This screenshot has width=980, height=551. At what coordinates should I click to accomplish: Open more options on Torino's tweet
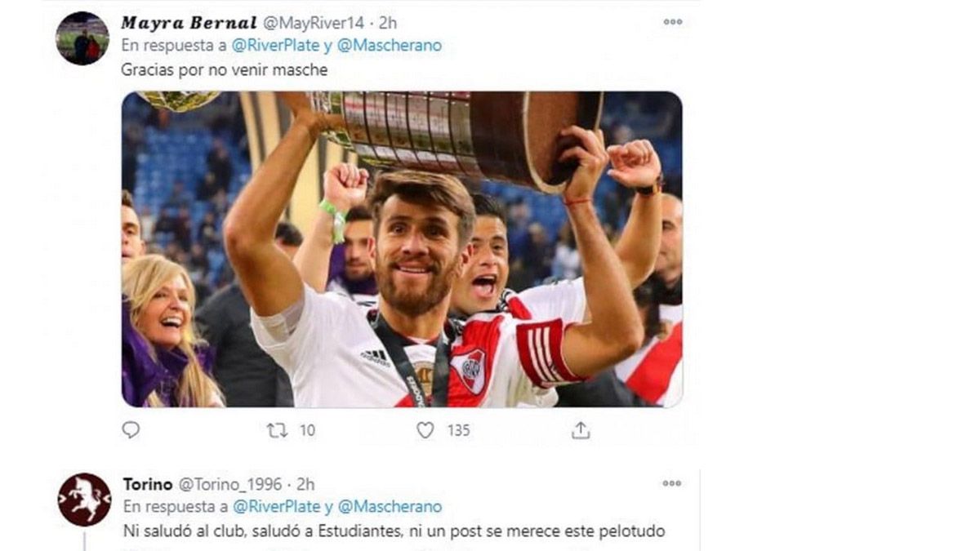[672, 483]
